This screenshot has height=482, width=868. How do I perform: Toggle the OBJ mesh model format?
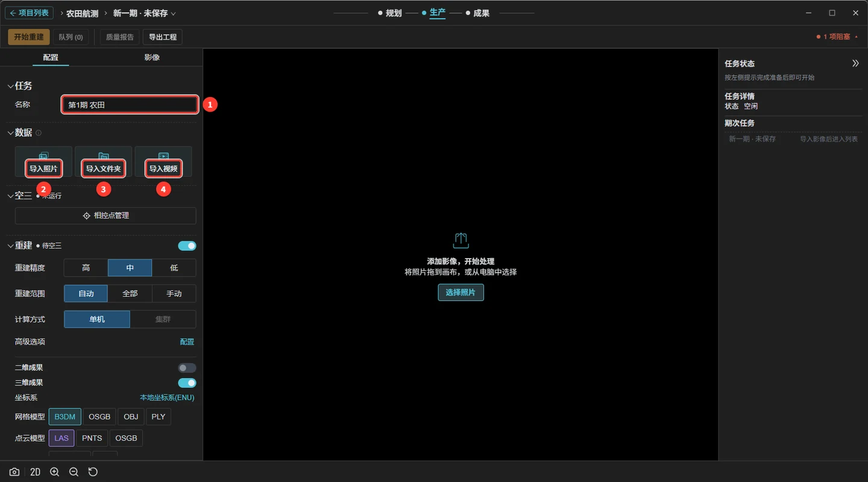[131, 417]
